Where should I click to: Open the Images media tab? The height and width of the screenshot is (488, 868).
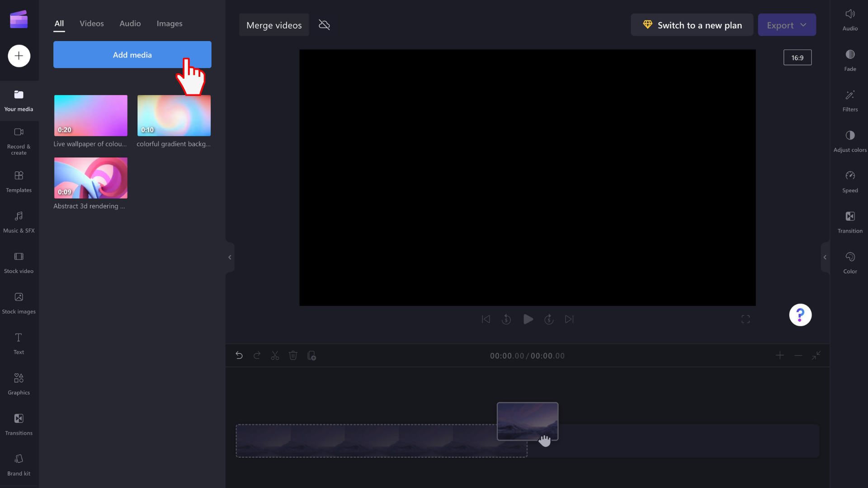(x=170, y=23)
